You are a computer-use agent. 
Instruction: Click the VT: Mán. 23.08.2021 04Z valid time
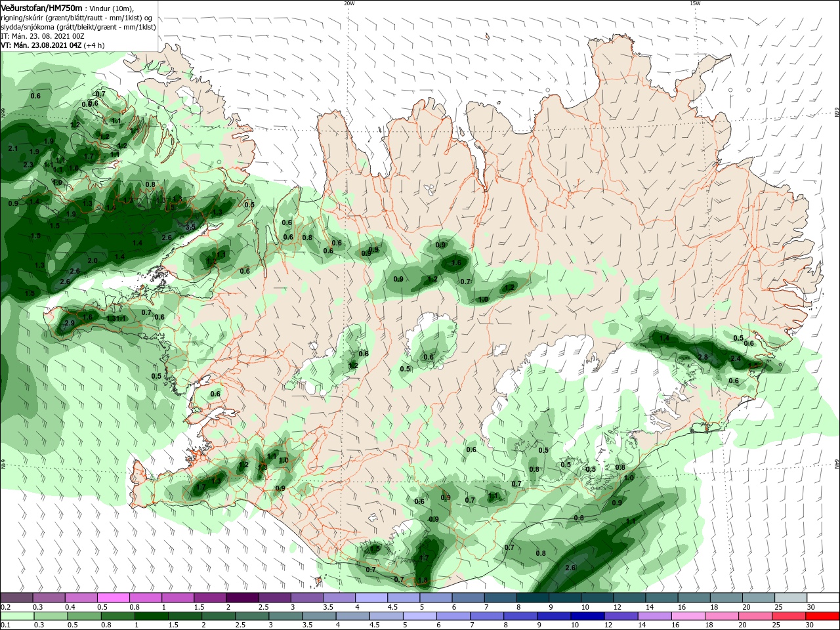pos(41,45)
